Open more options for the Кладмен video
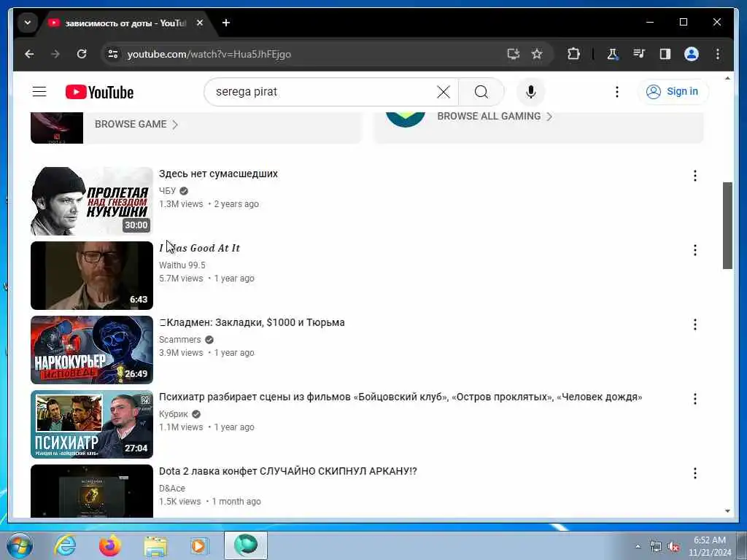This screenshot has width=747, height=560. pos(694,324)
